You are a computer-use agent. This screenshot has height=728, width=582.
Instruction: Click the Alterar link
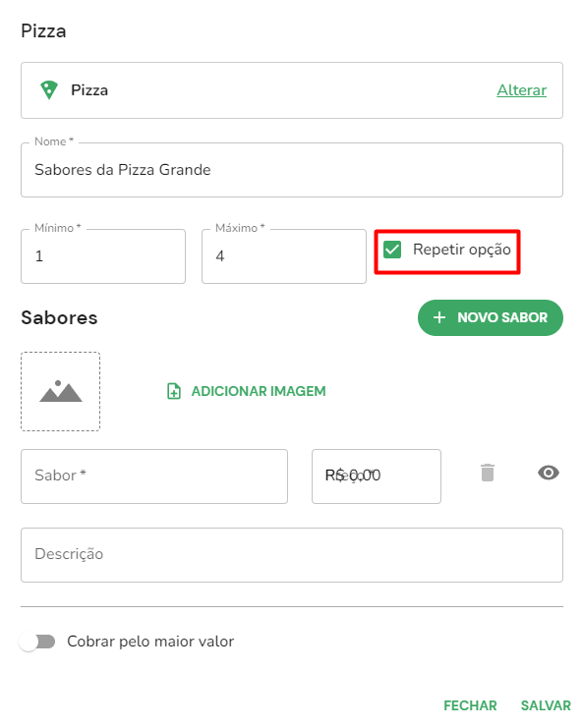[x=522, y=90]
